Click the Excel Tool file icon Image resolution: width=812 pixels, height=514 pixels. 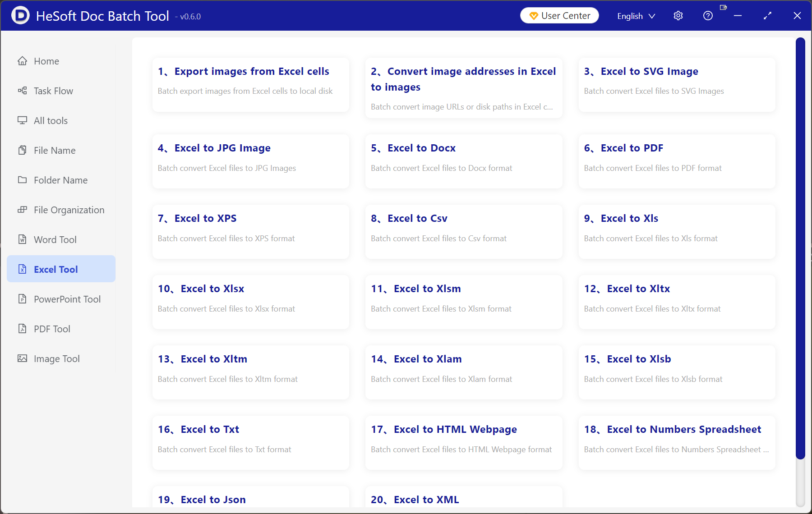(x=22, y=269)
